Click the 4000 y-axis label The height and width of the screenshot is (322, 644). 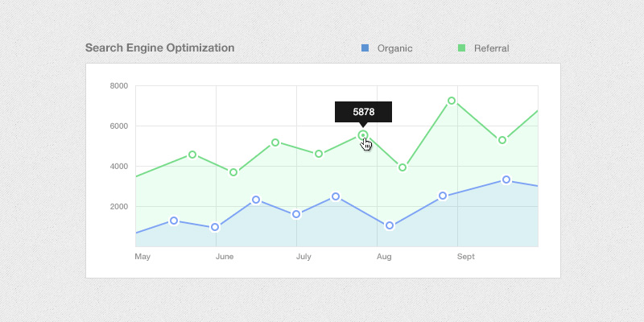point(119,167)
